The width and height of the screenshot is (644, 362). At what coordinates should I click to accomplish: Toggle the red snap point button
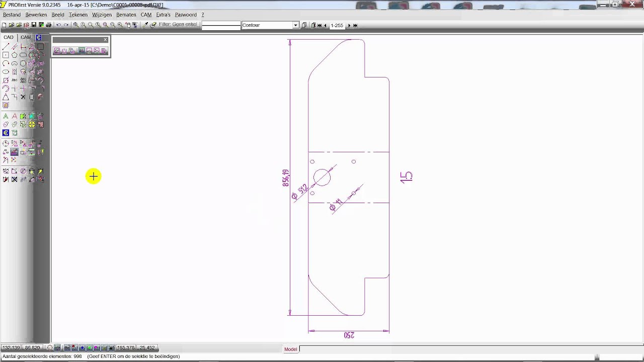[74, 348]
